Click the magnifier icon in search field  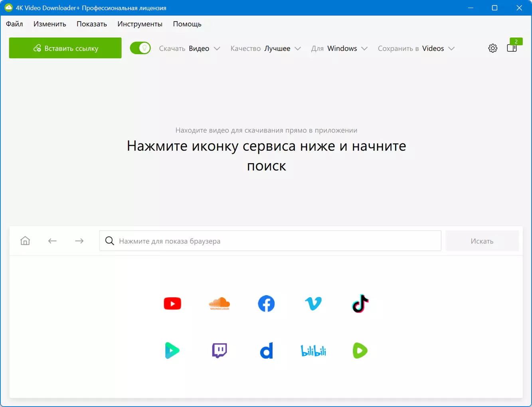[x=110, y=241]
